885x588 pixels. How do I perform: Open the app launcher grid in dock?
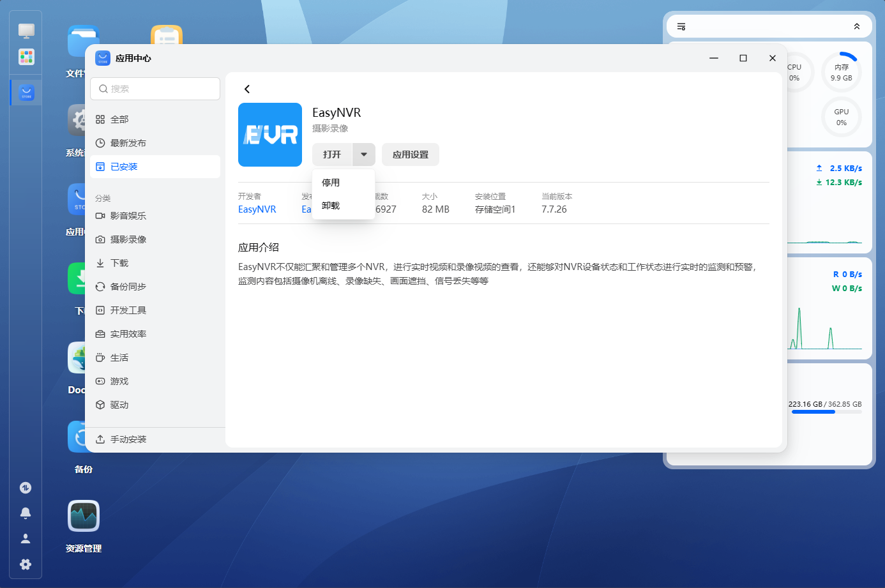(26, 57)
